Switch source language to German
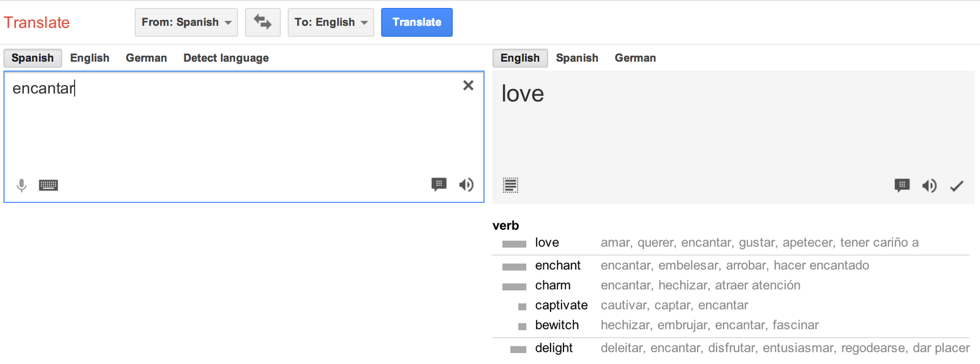This screenshot has height=364, width=980. [x=146, y=58]
